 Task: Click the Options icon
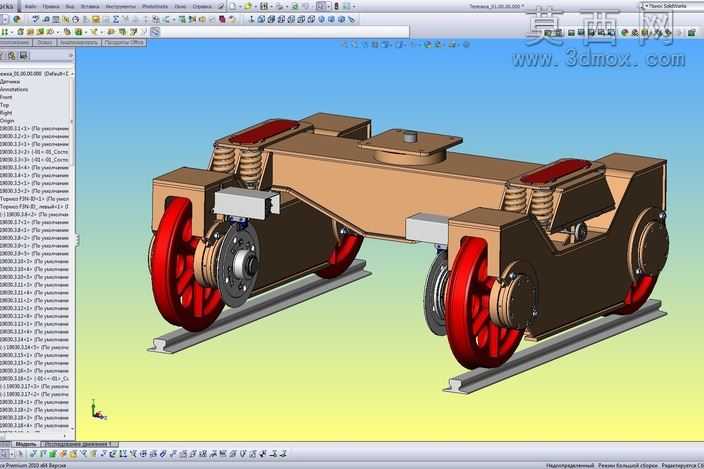pos(346,7)
